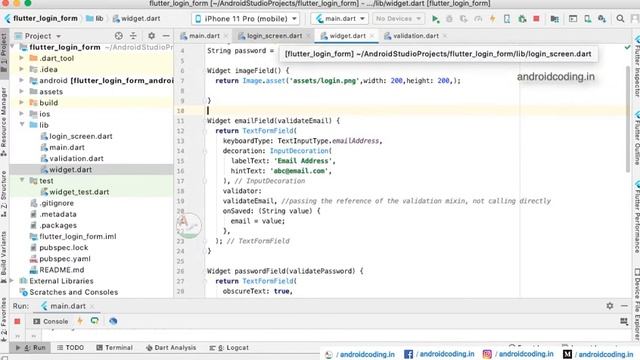Open Logcat tool window
This screenshot has width=640, height=360.
[229, 348]
